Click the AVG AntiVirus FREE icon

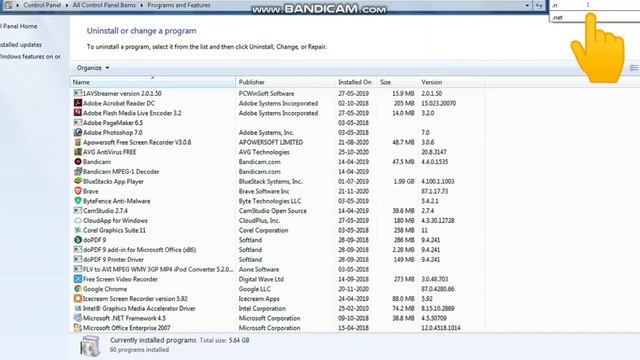[x=78, y=152]
